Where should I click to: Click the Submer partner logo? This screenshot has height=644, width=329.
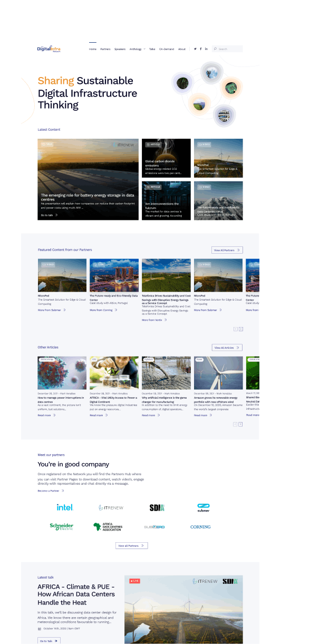[x=204, y=508]
